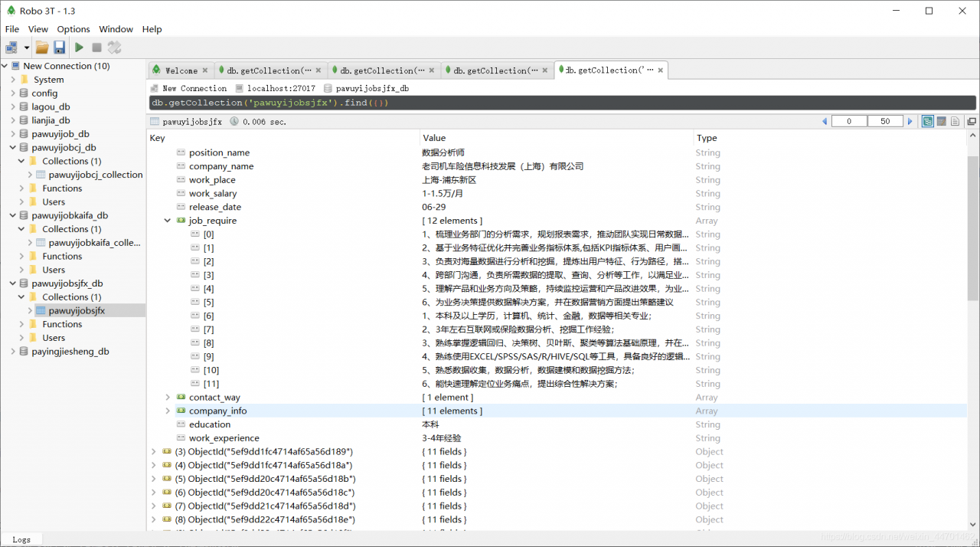Click the Type column header
980x547 pixels.
707,138
